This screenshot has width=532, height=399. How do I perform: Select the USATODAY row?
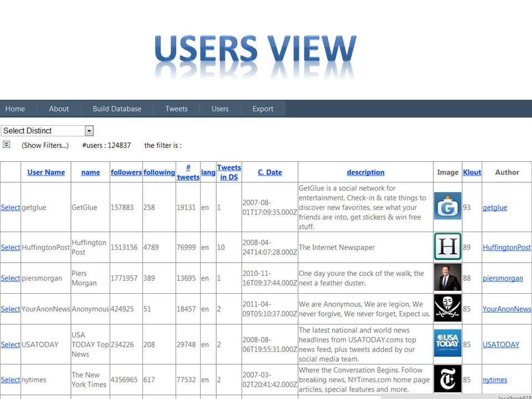pos(11,344)
